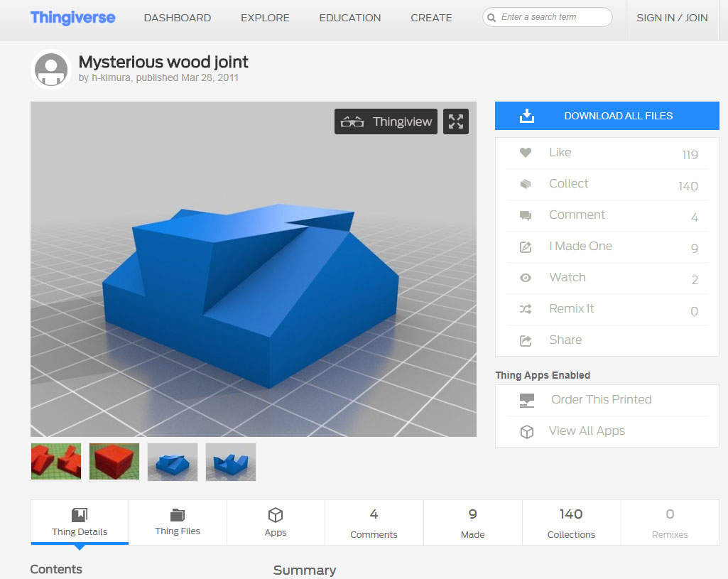The width and height of the screenshot is (728, 579).
Task: Open h-kimura author profile link
Action: tap(111, 78)
